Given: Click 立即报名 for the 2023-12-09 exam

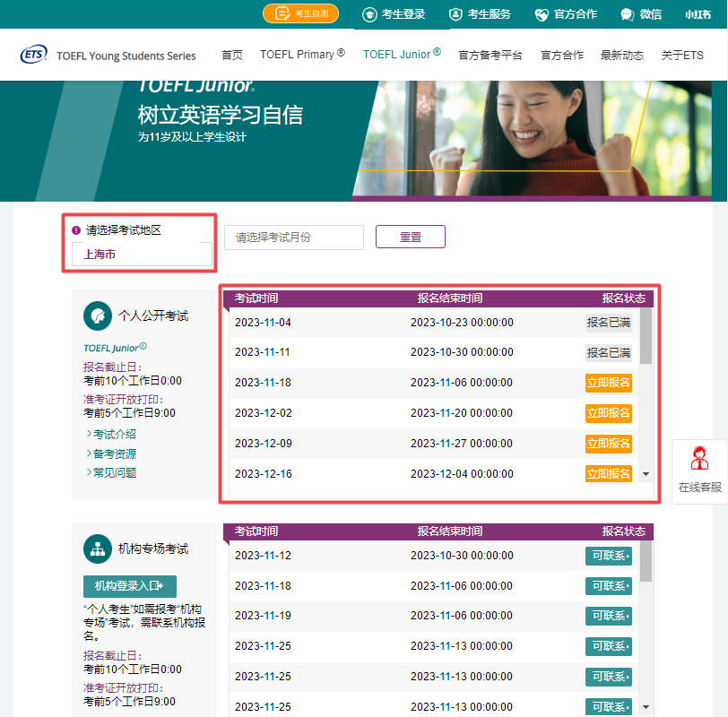Looking at the screenshot, I should click(608, 444).
